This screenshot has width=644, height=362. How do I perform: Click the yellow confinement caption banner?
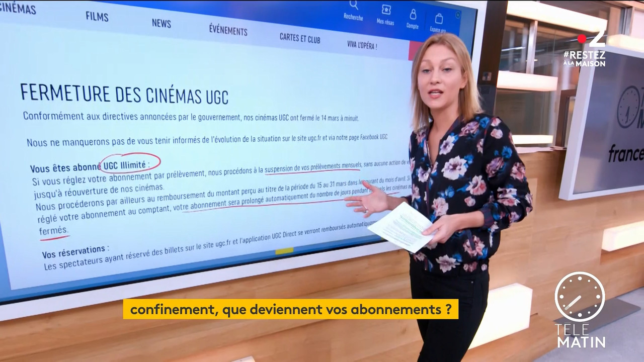291,309
